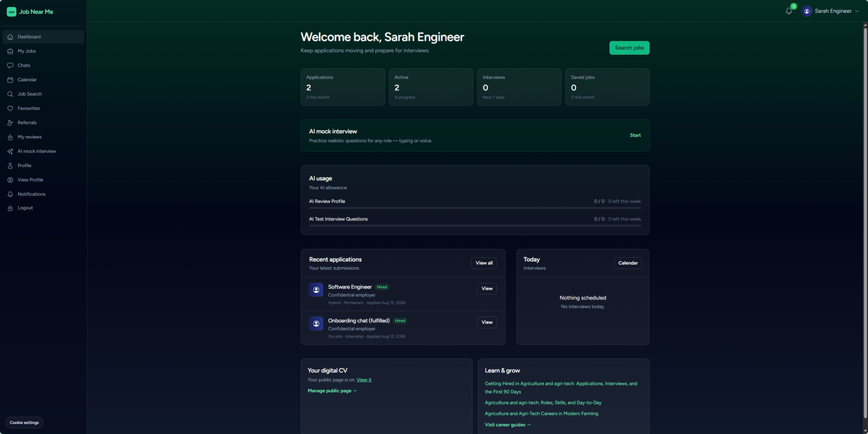
Task: Open the Saved jobs stat card
Action: 608,87
